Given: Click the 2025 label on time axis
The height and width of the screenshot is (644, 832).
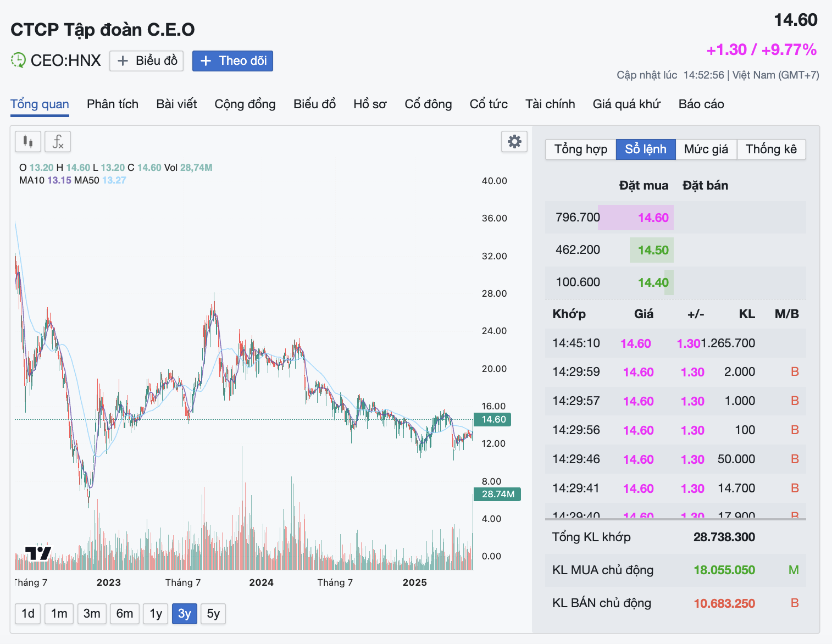Looking at the screenshot, I should point(414,582).
